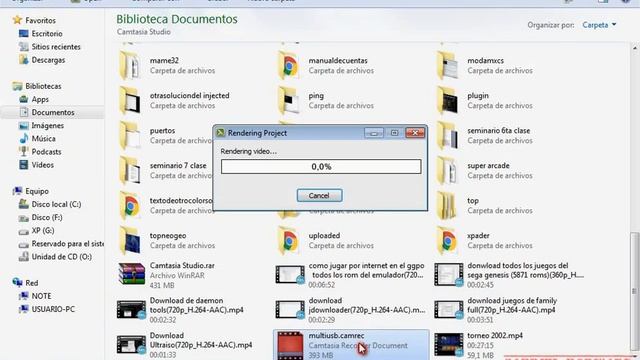
Task: Select Download Ultraiso mp4 file
Action: (185, 345)
